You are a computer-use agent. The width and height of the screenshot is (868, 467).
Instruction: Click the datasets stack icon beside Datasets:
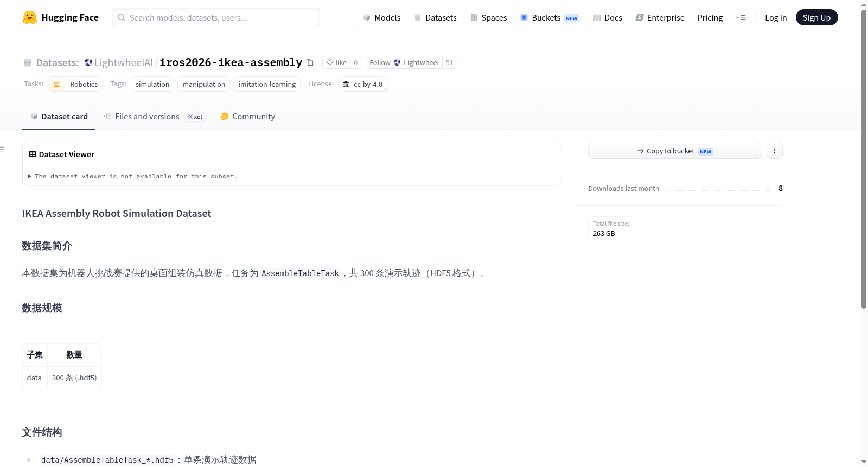[x=28, y=62]
